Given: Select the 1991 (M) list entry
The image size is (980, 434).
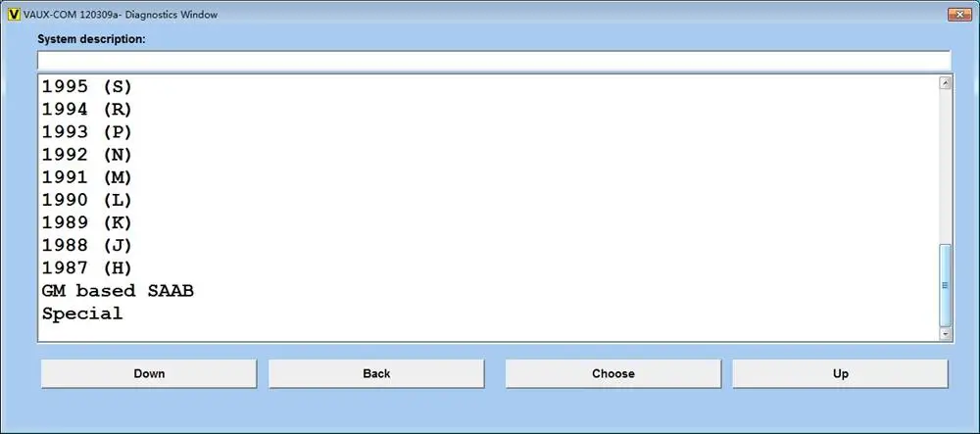Looking at the screenshot, I should [x=87, y=178].
